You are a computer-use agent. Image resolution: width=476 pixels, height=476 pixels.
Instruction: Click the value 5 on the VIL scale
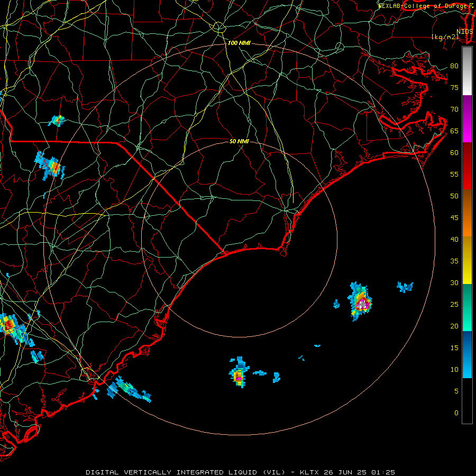click(x=456, y=391)
